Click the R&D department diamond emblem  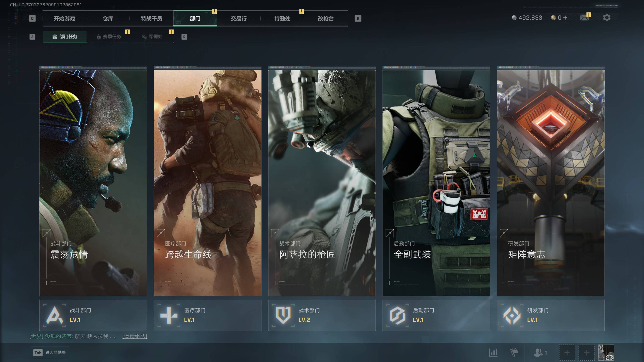(512, 315)
